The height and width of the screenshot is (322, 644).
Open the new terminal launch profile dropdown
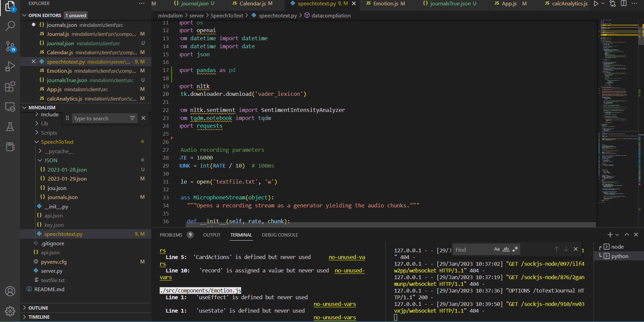(617, 235)
